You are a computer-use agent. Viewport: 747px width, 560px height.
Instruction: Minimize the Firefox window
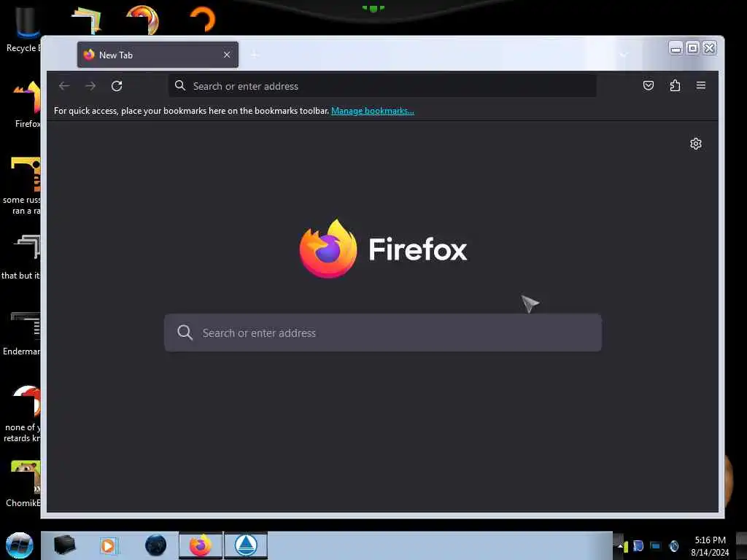coord(676,48)
